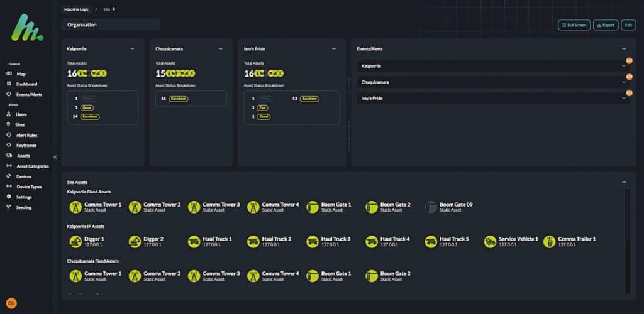Image resolution: width=644 pixels, height=314 pixels.
Task: Select the Haul Truck 3 icon
Action: click(x=313, y=242)
